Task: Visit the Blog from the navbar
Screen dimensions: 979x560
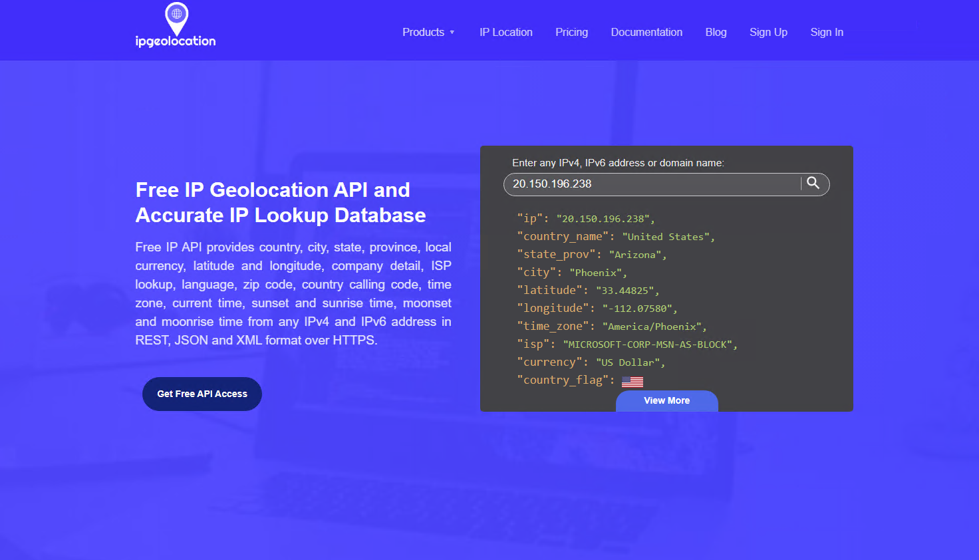Action: pos(716,32)
